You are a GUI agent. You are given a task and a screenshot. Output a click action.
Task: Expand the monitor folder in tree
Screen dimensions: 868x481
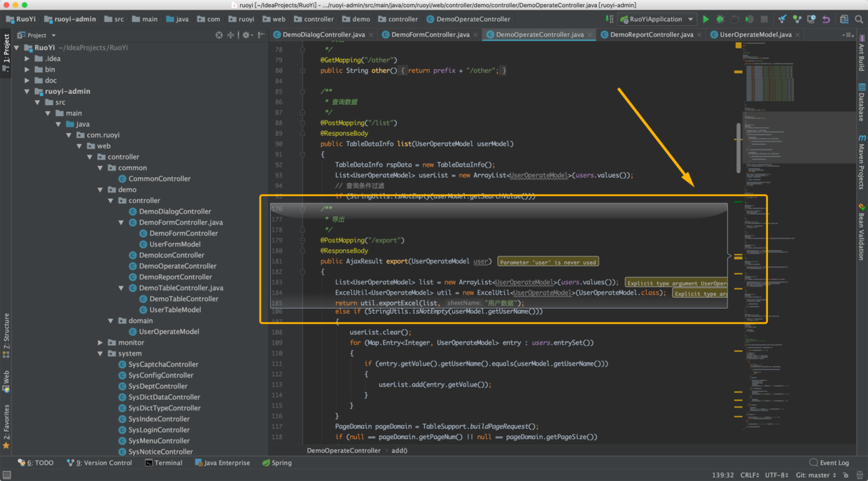[101, 343]
